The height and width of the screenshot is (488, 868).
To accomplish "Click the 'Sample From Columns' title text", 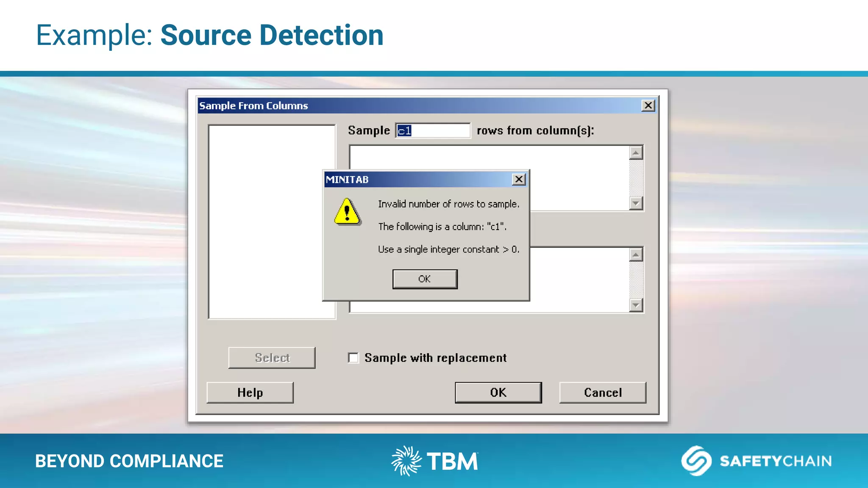I will pyautogui.click(x=253, y=105).
